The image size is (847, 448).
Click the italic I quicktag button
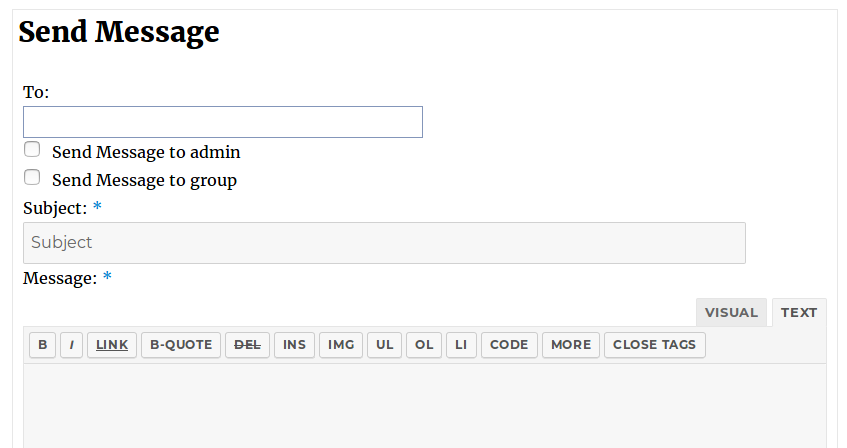click(x=71, y=345)
